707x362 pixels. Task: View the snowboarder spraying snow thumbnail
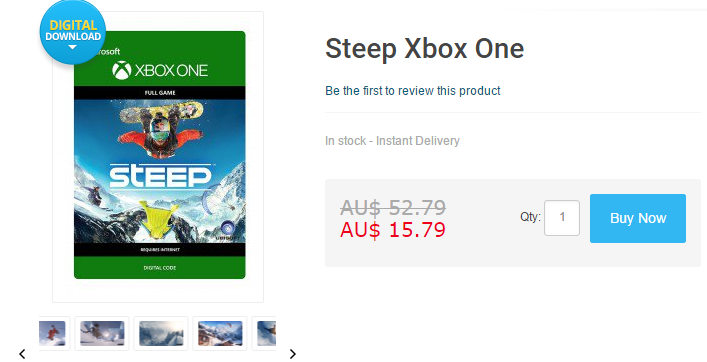pos(102,333)
